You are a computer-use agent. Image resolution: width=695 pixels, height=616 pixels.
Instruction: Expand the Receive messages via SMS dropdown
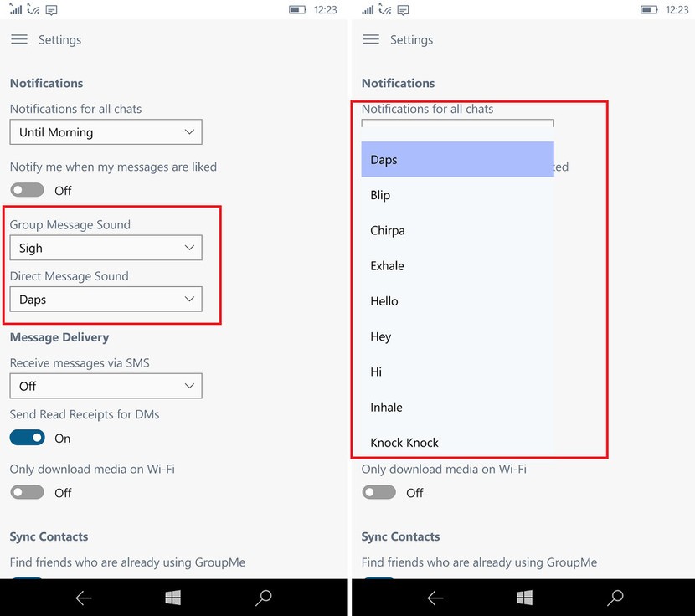tap(106, 386)
